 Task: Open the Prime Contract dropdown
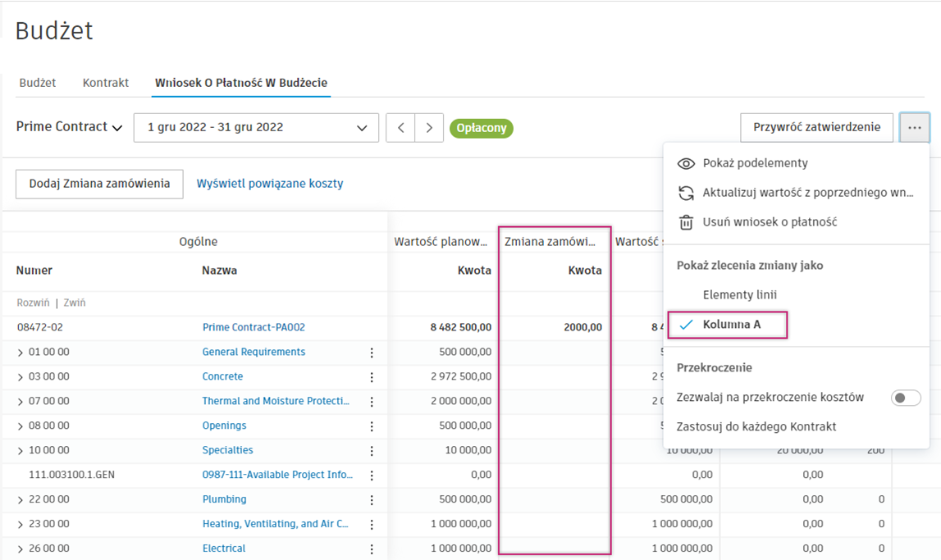pos(70,127)
